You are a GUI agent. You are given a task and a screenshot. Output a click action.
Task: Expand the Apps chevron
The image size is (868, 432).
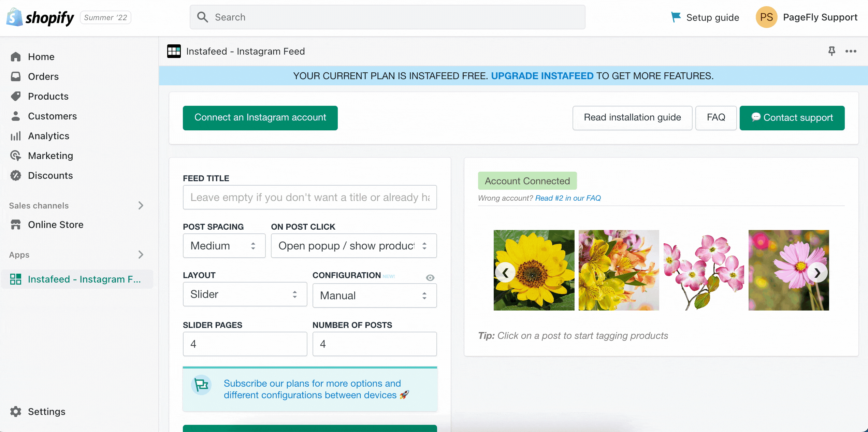[x=141, y=255]
